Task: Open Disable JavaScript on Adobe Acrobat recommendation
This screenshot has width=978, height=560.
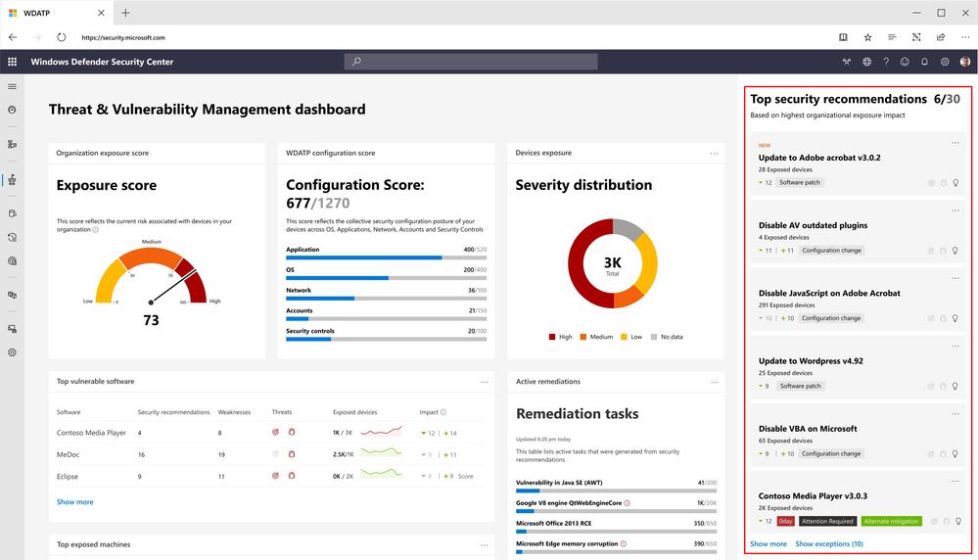Action: click(x=829, y=293)
